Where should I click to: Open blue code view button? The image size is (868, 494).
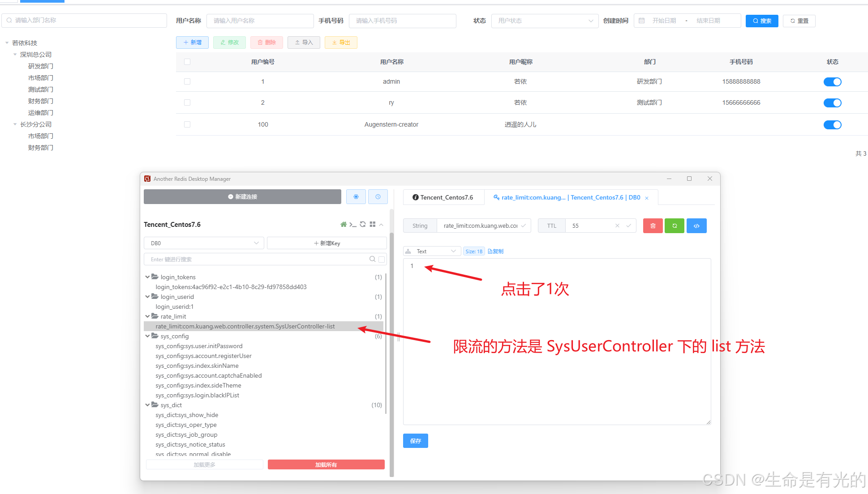coord(696,226)
